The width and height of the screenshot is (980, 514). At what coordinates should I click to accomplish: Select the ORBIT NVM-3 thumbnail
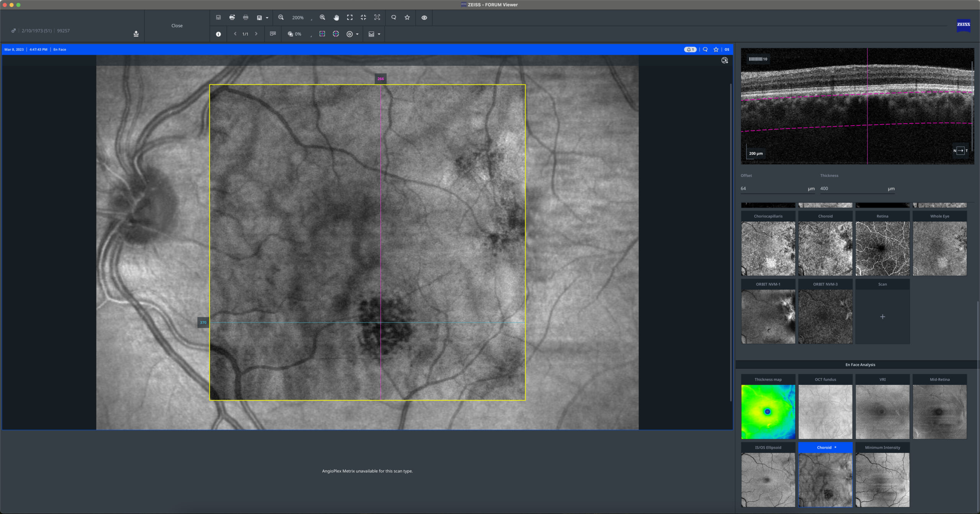tap(825, 312)
